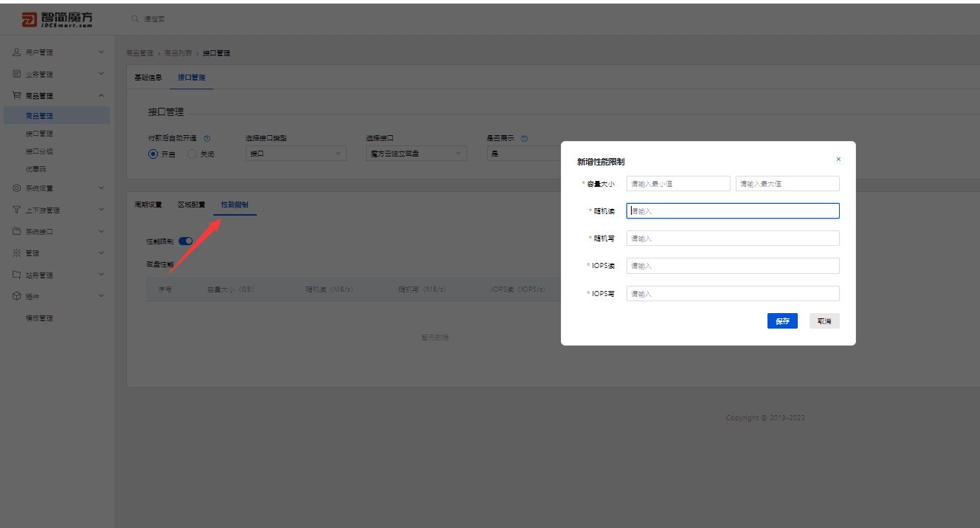Expand the 系统设置 menu chevron
Screen dimensions: 980x528
pyautogui.click(x=101, y=188)
